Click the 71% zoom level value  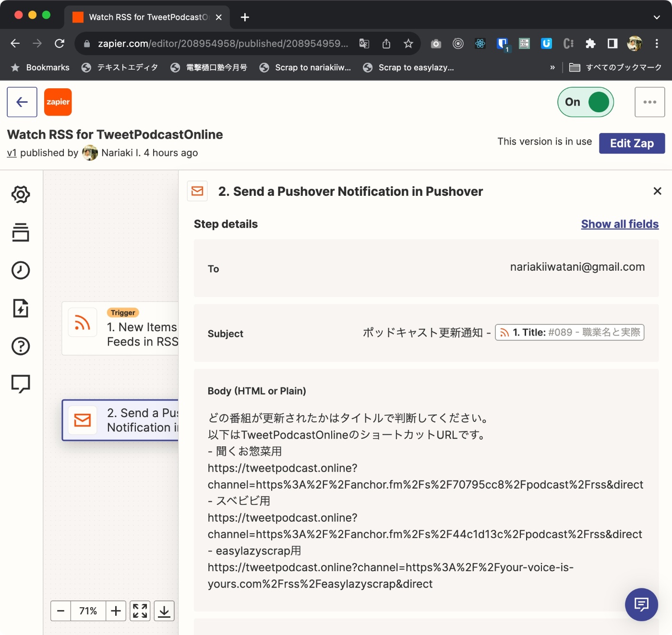[88, 611]
